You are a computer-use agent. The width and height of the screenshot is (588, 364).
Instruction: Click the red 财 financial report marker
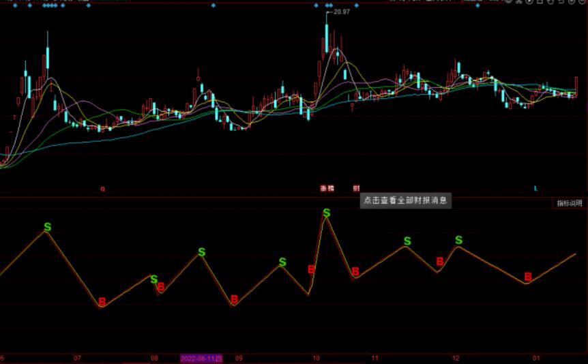355,188
